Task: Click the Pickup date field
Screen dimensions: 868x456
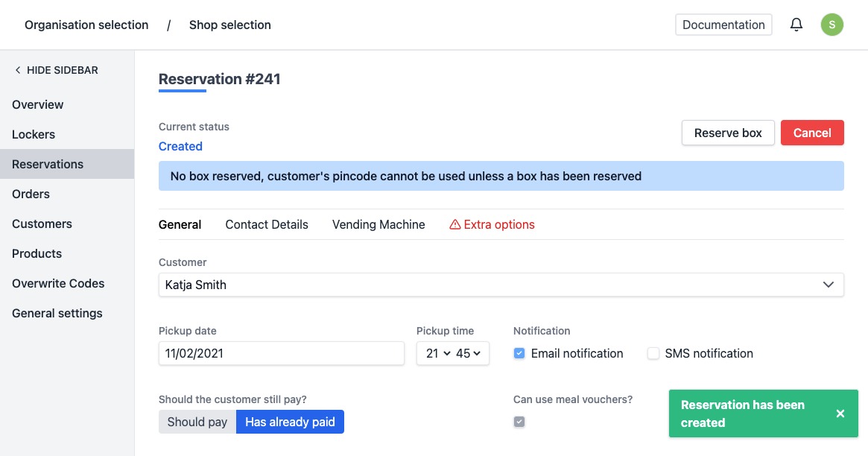Action: click(281, 354)
